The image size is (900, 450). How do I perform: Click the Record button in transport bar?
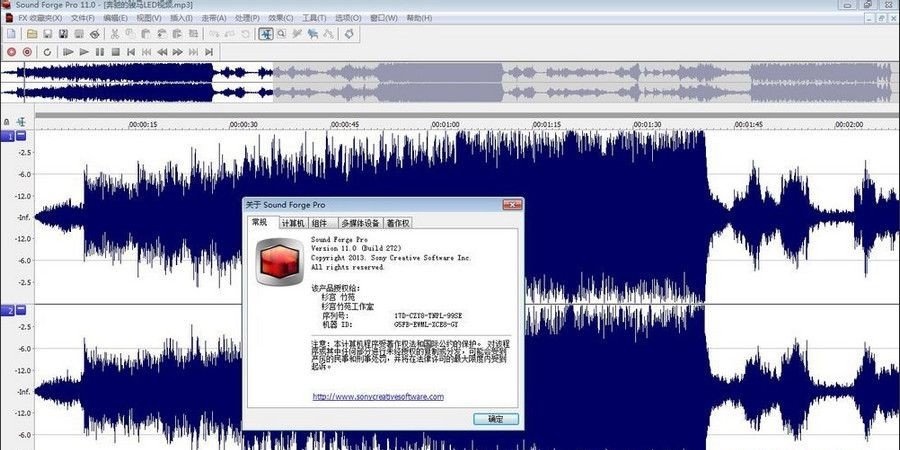point(11,51)
